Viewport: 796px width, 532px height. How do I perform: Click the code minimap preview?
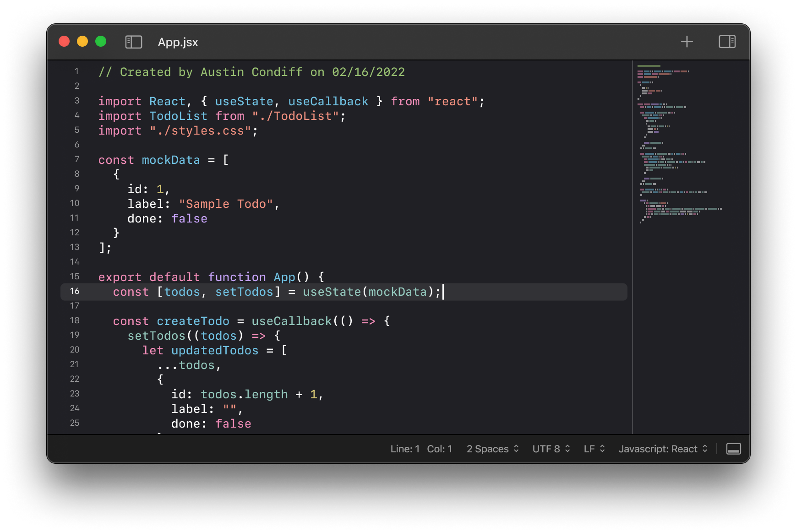coord(680,145)
